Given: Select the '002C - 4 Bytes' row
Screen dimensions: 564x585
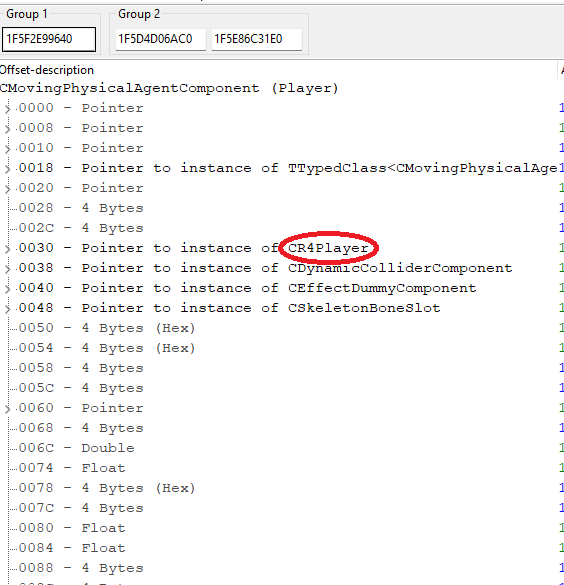Looking at the screenshot, I should [x=81, y=228].
